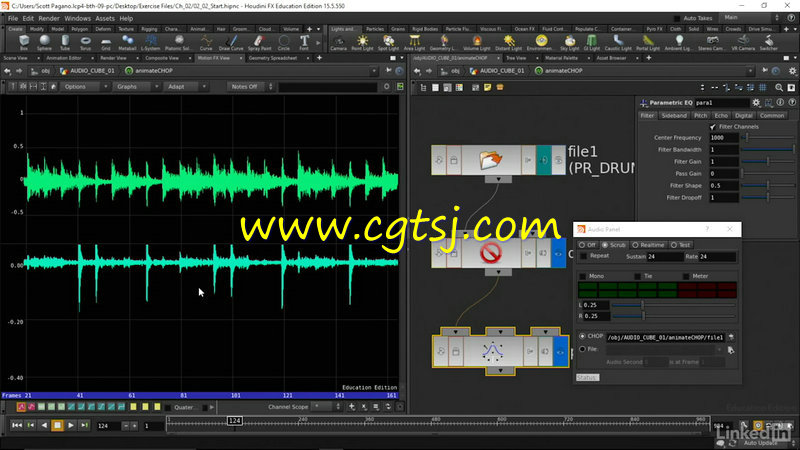Toggle the Repeat checkbox in Audio Panel

click(x=584, y=256)
